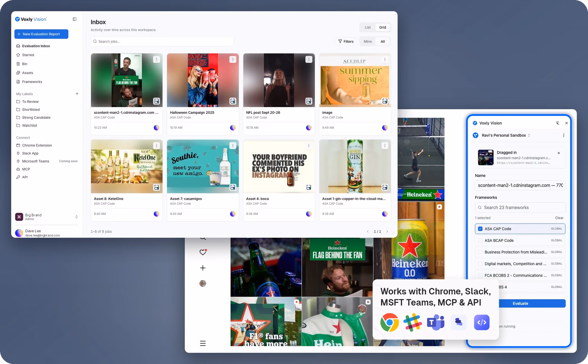Open more options in Ravi's Personal Sandbox row
Image resolution: width=588 pixels, height=364 pixels.
(564, 135)
